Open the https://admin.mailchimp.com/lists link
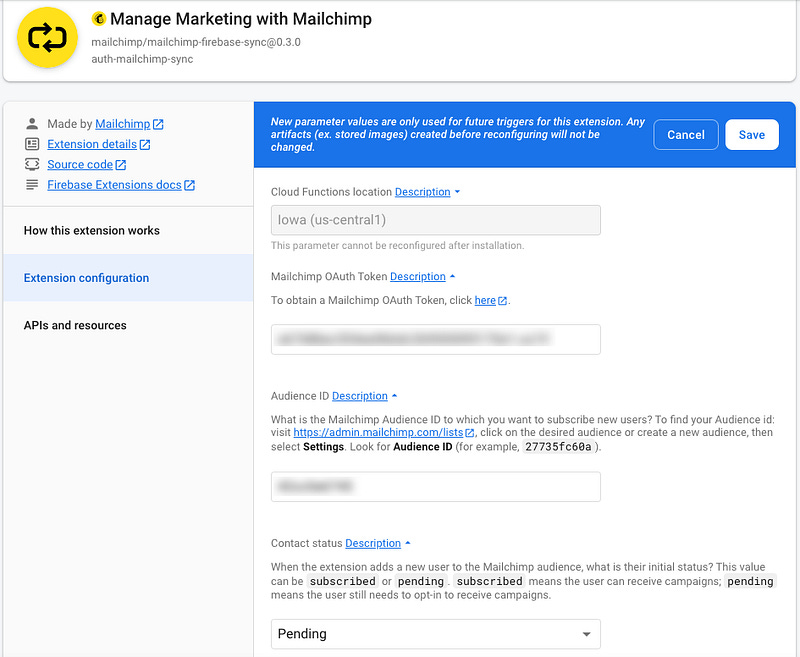The height and width of the screenshot is (657, 800). pos(378,432)
